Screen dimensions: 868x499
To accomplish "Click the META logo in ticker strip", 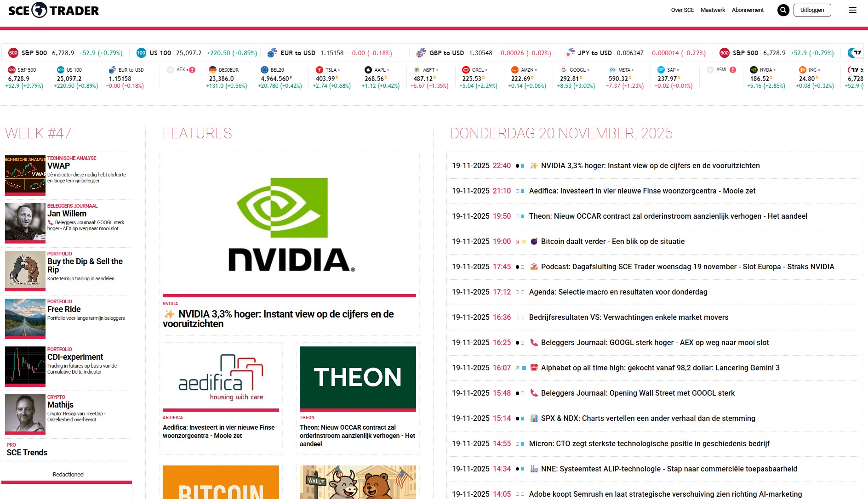I will (x=612, y=70).
